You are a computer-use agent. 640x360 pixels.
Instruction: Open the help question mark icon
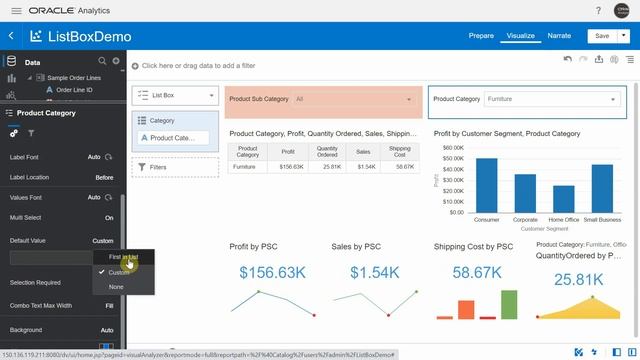tap(598, 11)
